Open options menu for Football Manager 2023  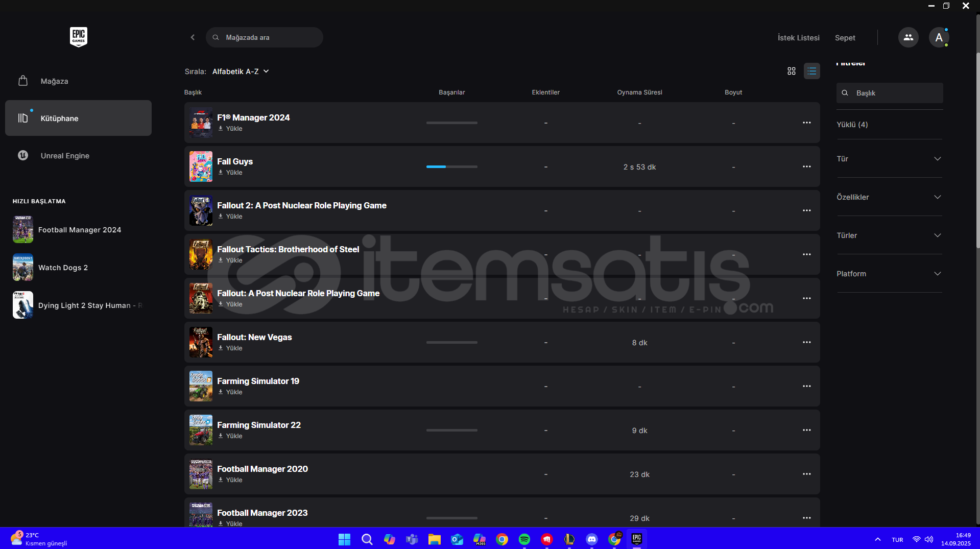[x=806, y=518]
